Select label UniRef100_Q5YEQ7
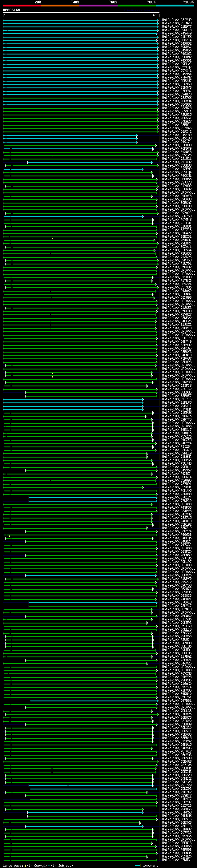The height and width of the screenshot is (868, 197). (177, 67)
